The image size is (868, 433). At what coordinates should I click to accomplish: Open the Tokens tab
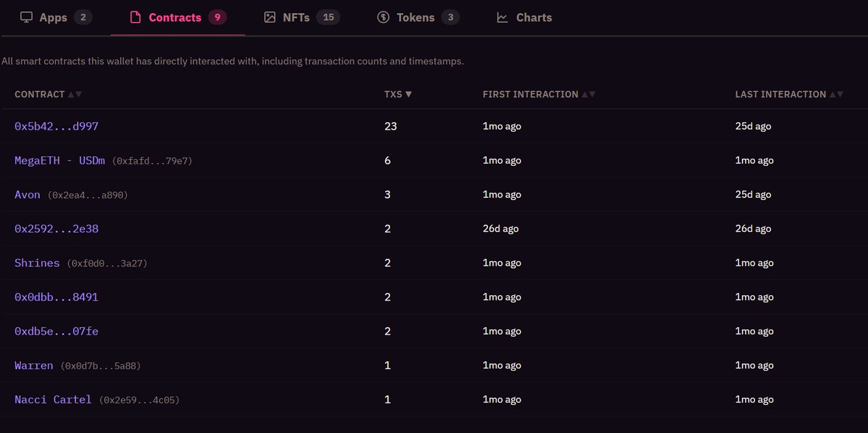click(416, 17)
